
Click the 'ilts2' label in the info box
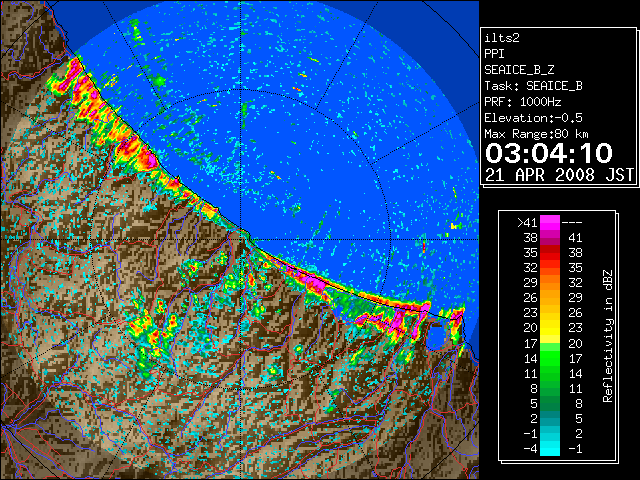pos(502,38)
